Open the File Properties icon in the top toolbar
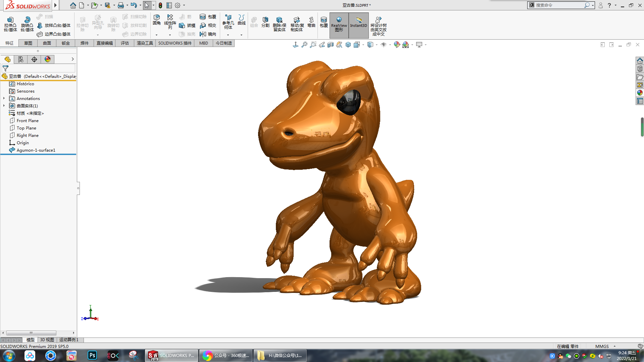Screen dimensions: 644x362 click(169, 5)
